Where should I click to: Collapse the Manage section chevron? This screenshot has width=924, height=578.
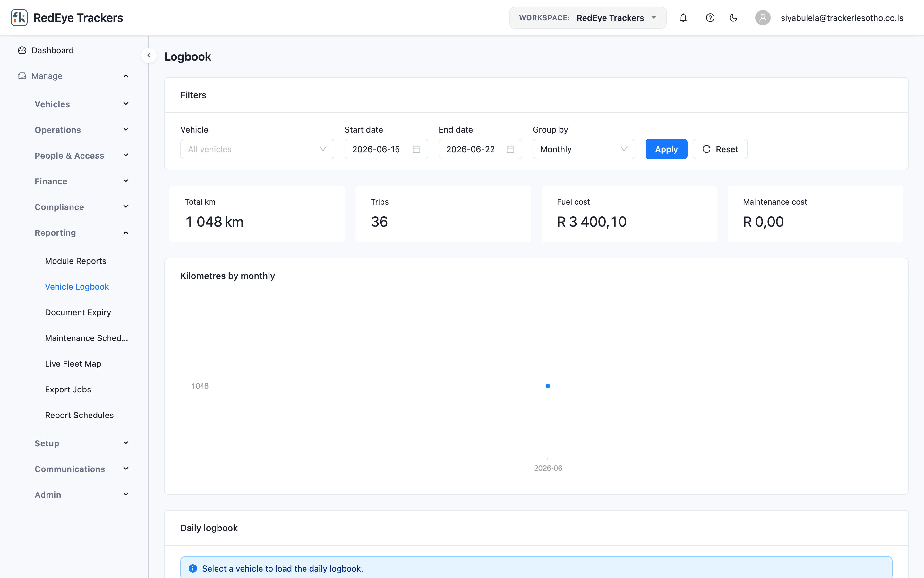click(x=126, y=76)
